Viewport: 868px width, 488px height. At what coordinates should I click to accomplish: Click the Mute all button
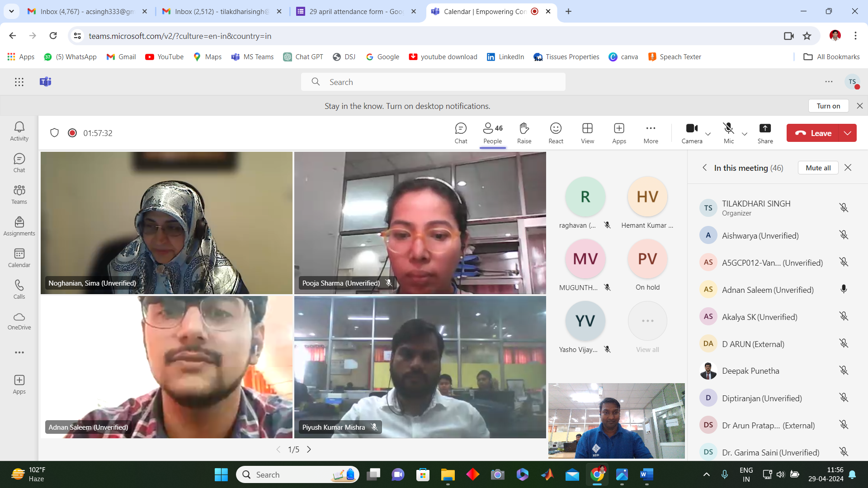818,168
